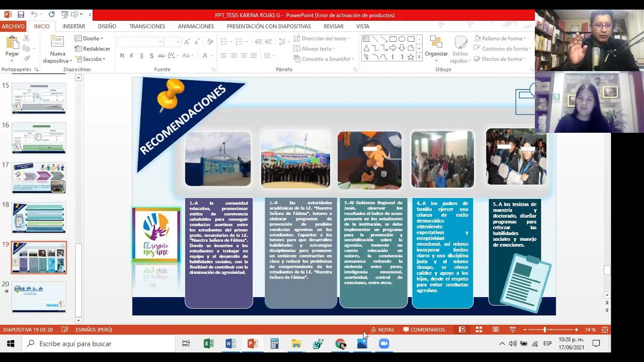This screenshot has width=644, height=362.
Task: Open the DISEÑO ribbon tab
Action: (107, 26)
